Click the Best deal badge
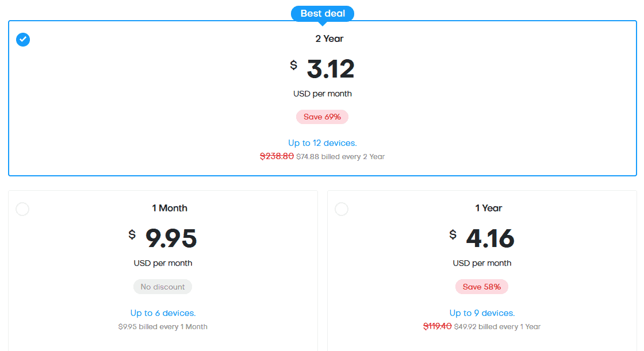Viewport: 644px width, 351px height. point(322,13)
